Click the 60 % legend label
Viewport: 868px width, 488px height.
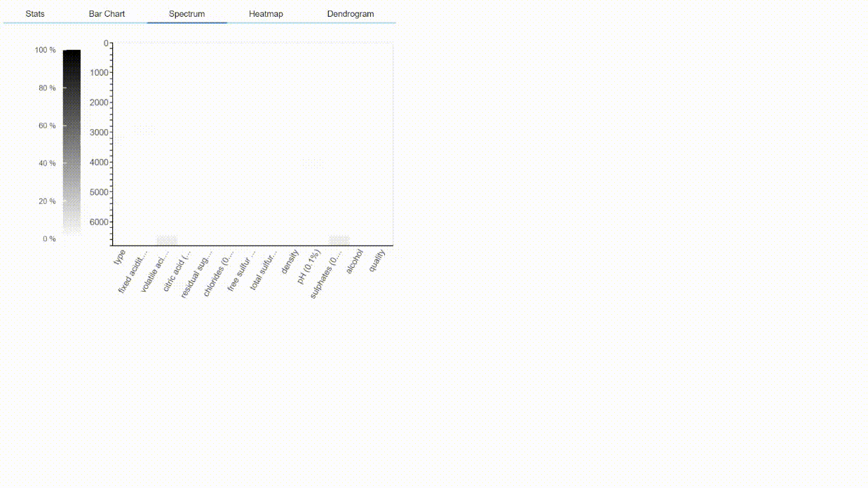48,126
